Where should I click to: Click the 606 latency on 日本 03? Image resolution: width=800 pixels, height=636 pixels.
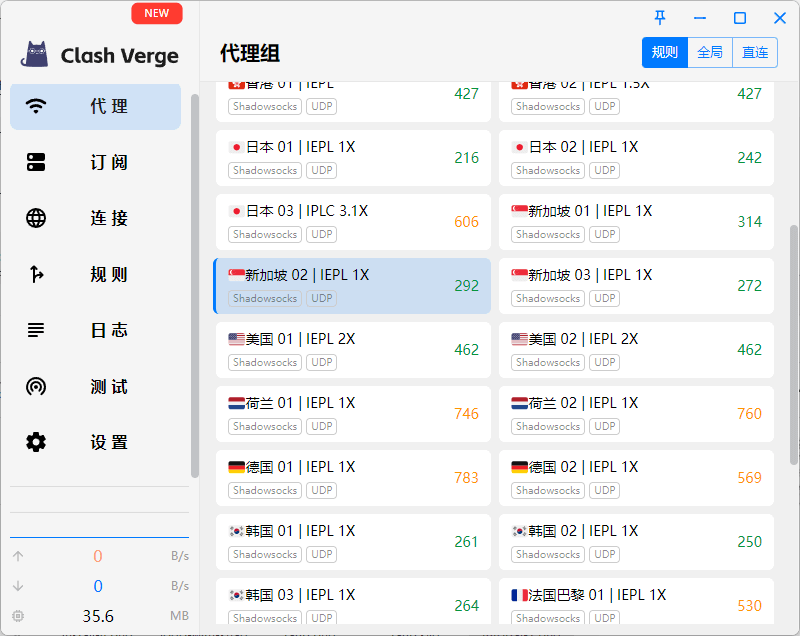466,222
